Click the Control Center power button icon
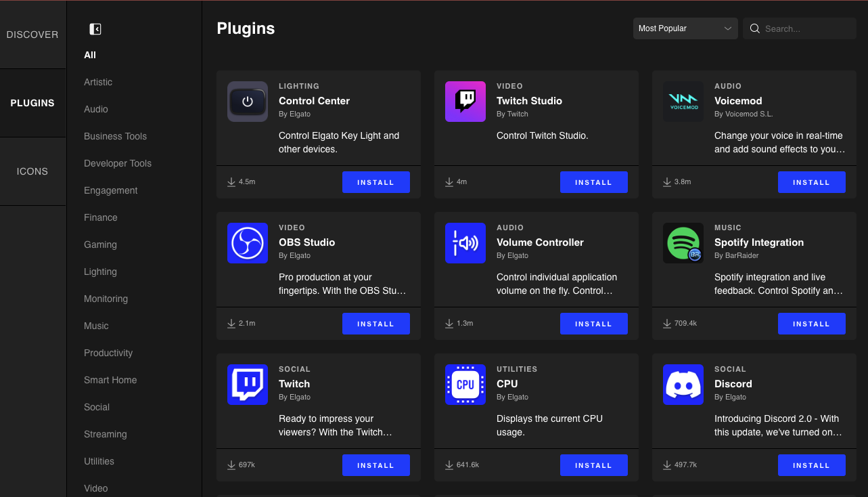The height and width of the screenshot is (497, 868). (x=248, y=102)
